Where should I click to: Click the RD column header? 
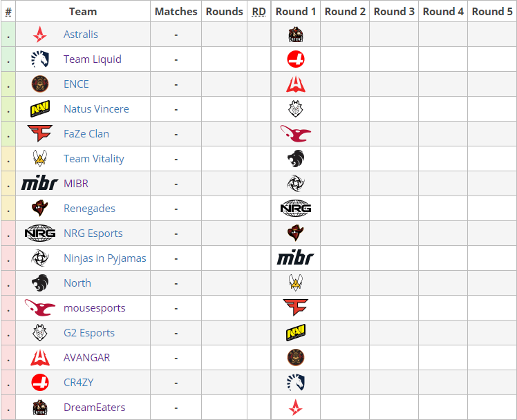[x=259, y=11]
